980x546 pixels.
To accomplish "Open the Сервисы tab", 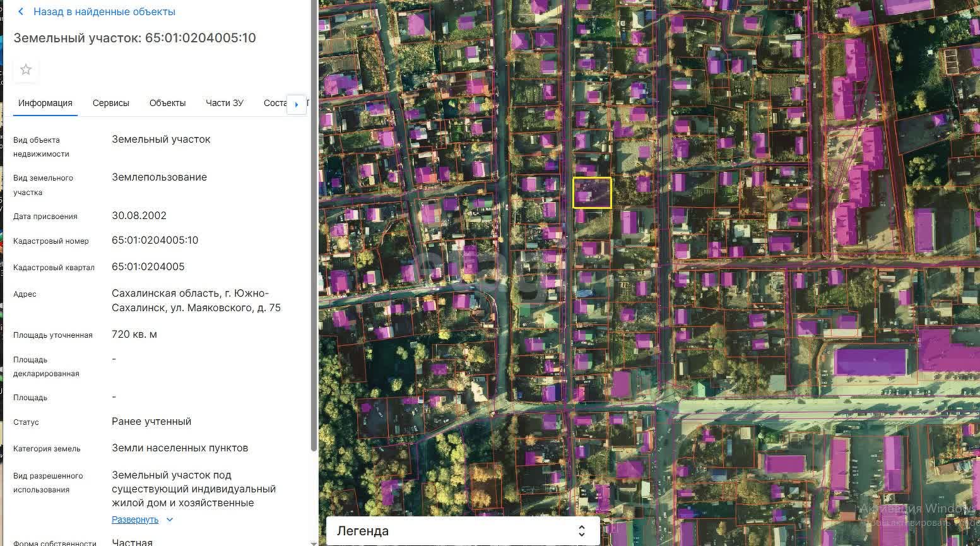I will coord(111,103).
